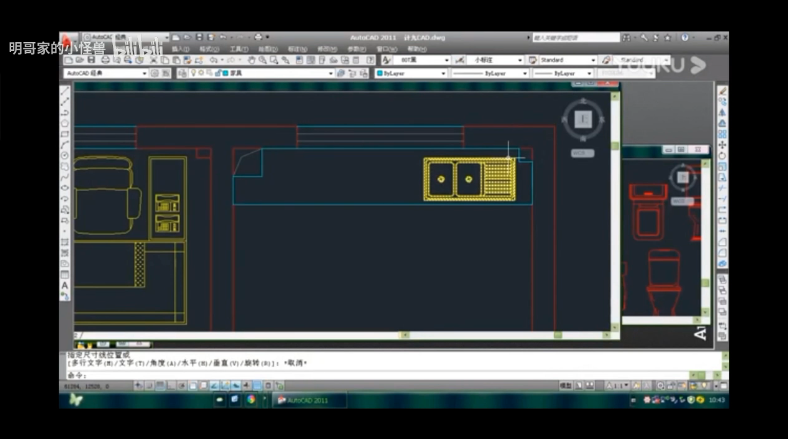788x439 pixels.
Task: Open the 帮助 menu in the menu bar
Action: [415, 48]
